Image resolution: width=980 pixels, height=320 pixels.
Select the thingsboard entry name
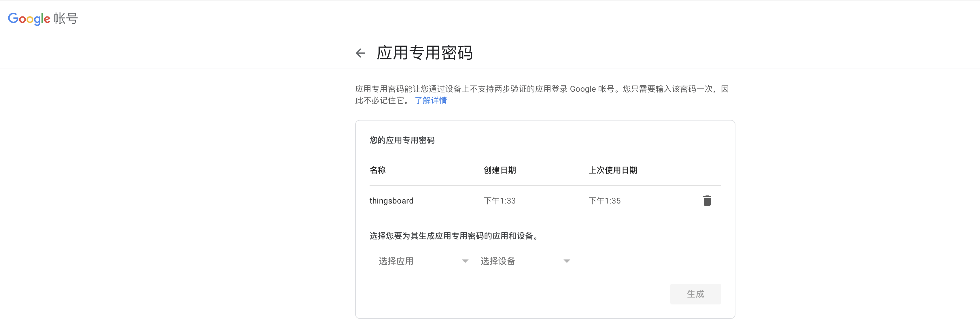[391, 201]
